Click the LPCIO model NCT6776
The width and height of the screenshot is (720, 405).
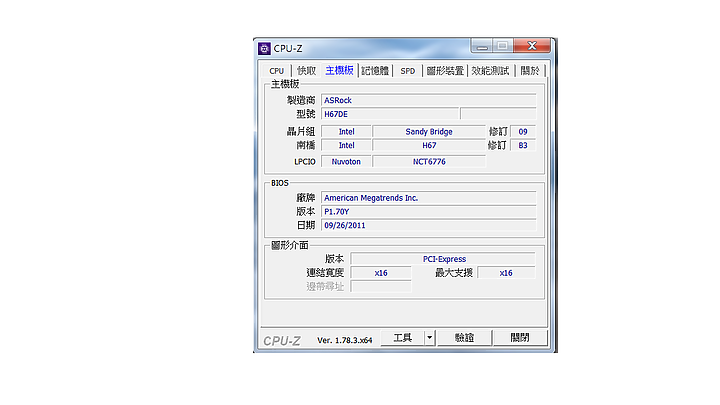pyautogui.click(x=429, y=162)
